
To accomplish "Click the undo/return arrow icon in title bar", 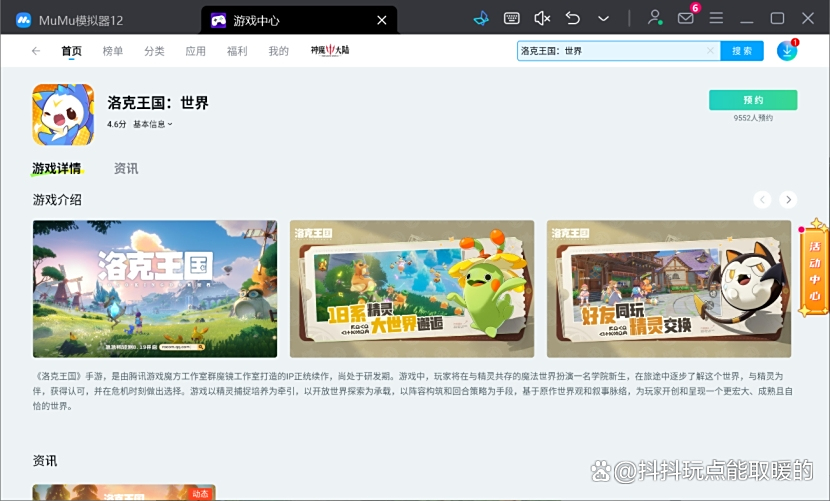I will click(x=573, y=18).
